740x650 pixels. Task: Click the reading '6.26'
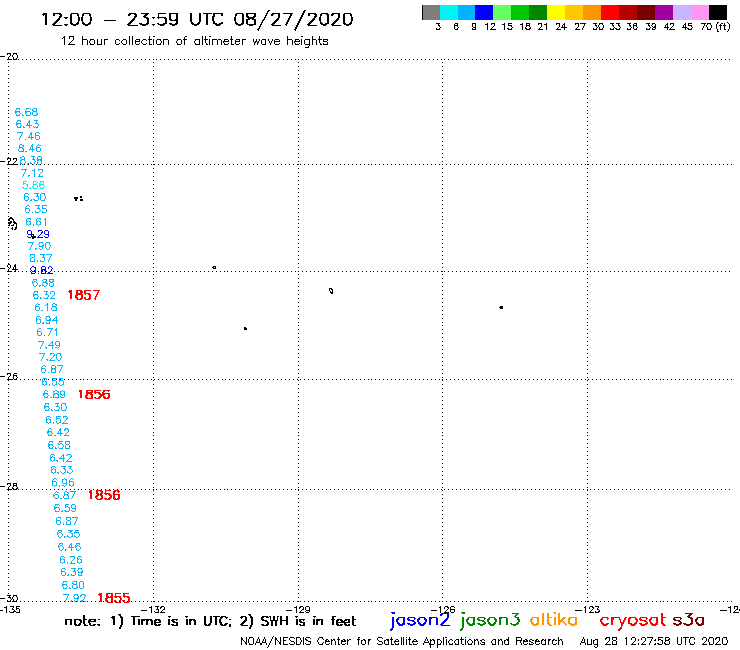coord(71,560)
